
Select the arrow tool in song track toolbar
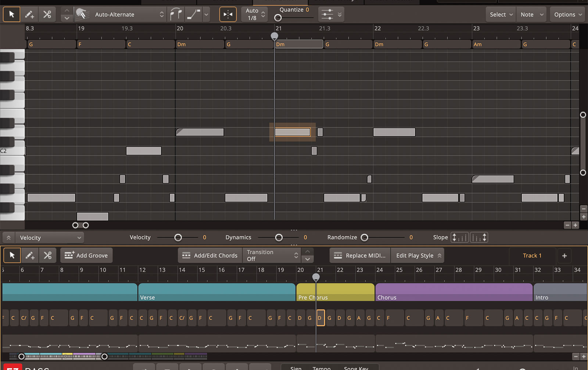[12, 255]
